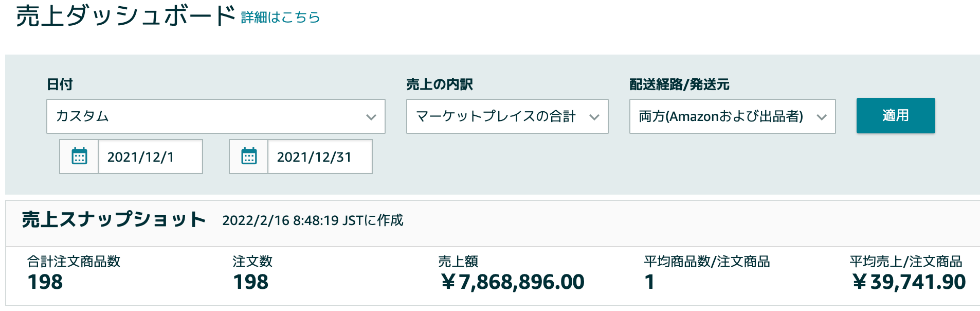This screenshot has width=980, height=311.
Task: Click the 配送経路/発送元 field label
Action: [679, 84]
